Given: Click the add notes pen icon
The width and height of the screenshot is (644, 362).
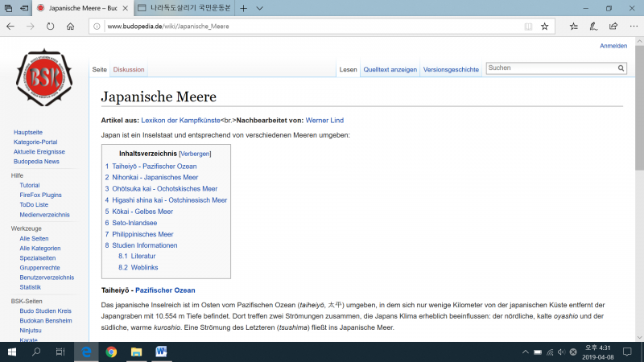Looking at the screenshot, I should tap(592, 26).
